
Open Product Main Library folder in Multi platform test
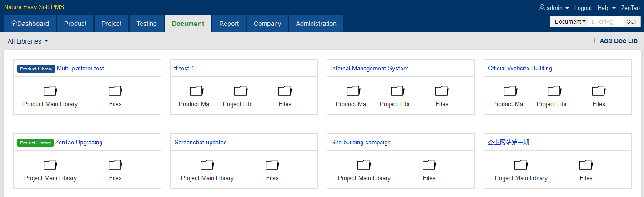50,96
